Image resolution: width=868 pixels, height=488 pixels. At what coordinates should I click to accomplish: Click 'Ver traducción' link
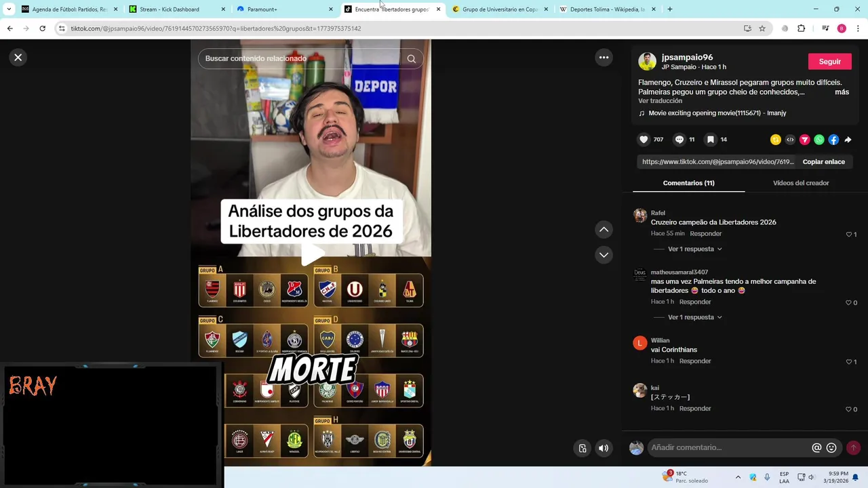(660, 101)
